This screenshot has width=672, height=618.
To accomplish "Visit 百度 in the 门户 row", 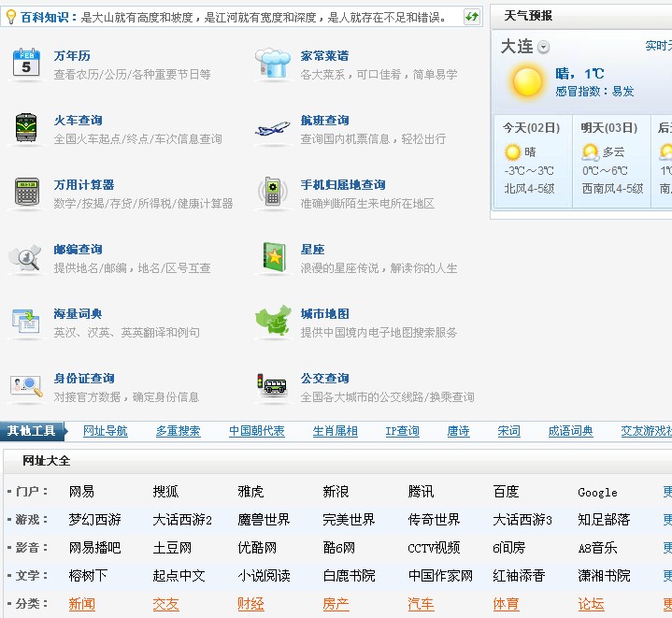I will tap(507, 492).
